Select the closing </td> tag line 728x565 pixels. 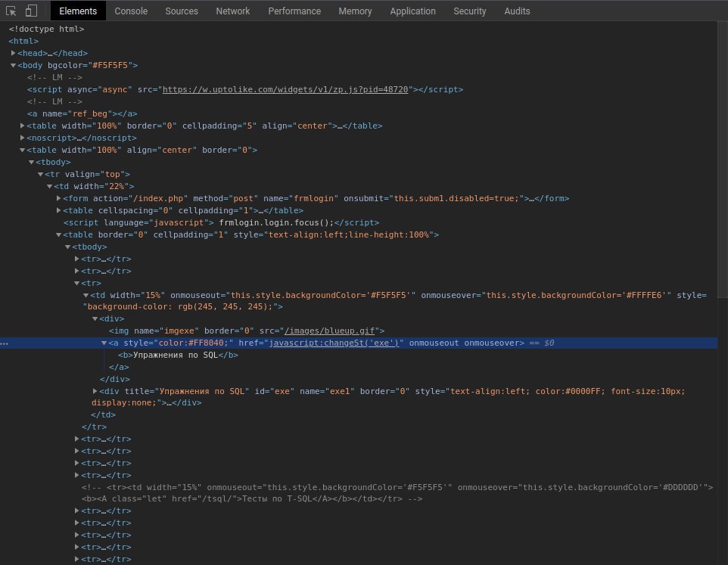click(103, 414)
